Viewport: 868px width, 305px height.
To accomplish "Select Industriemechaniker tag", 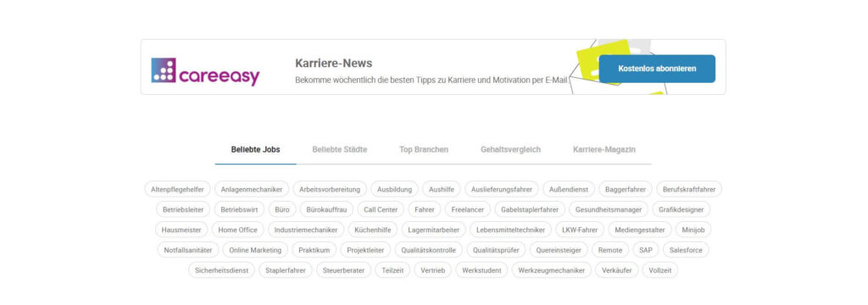I will [306, 230].
